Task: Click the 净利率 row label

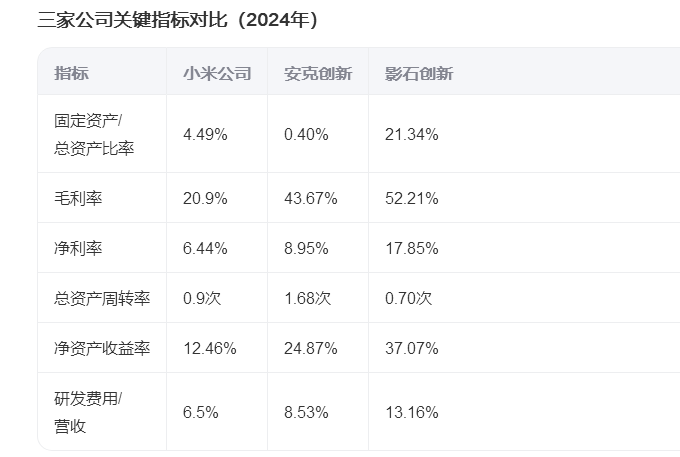Action: coord(78,248)
